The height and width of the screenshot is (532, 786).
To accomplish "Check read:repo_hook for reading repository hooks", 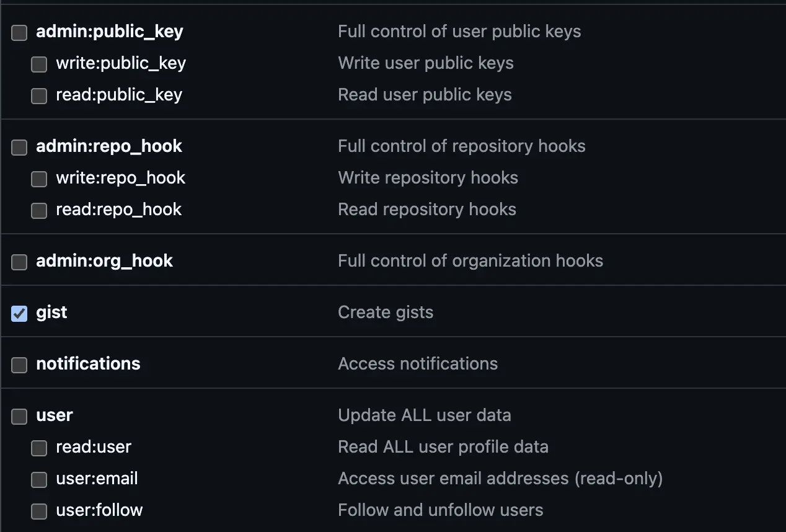I will 38,210.
